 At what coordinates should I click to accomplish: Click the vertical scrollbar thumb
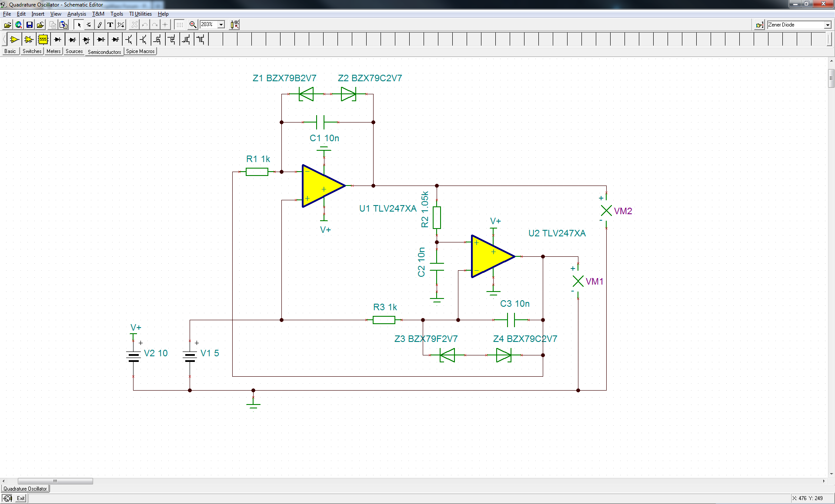pos(831,79)
